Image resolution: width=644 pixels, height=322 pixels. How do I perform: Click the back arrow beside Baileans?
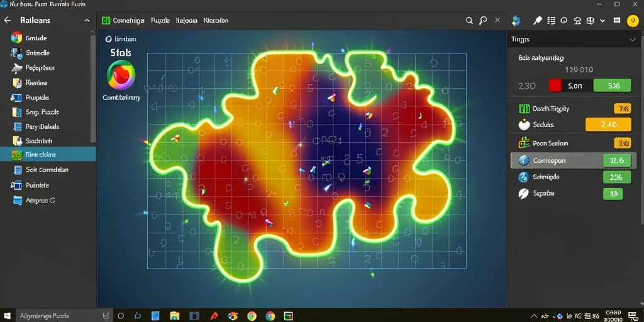8,20
